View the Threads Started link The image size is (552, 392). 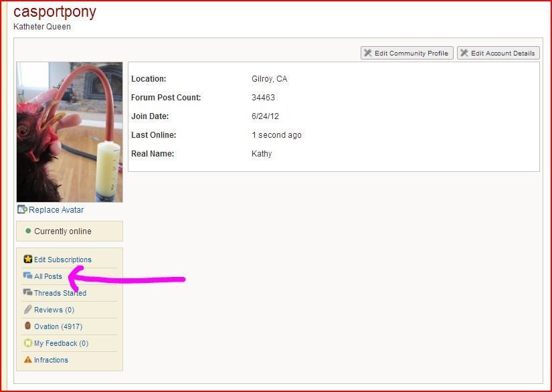coord(60,293)
